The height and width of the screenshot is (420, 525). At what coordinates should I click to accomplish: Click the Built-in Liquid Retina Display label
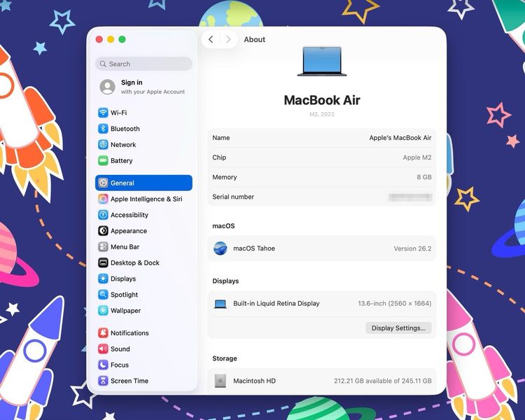pos(276,303)
